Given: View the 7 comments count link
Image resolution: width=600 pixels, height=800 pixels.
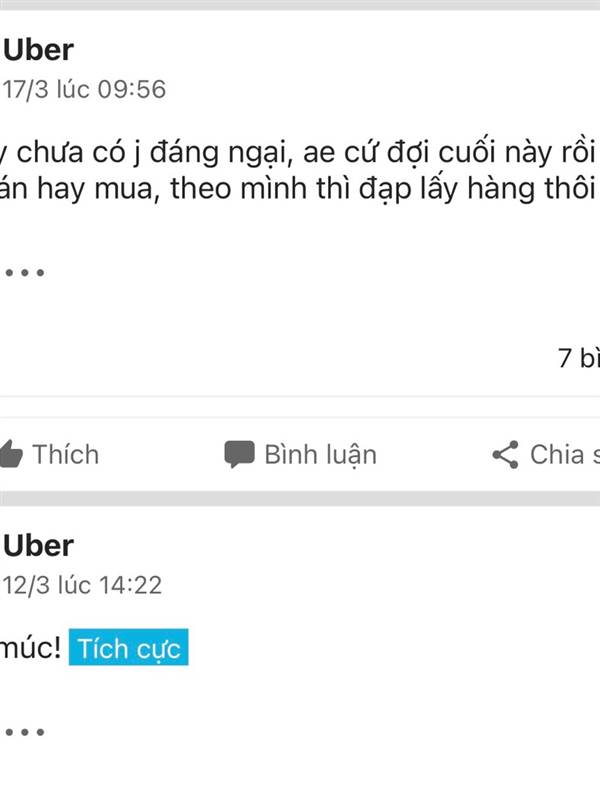Looking at the screenshot, I should coord(578,358).
